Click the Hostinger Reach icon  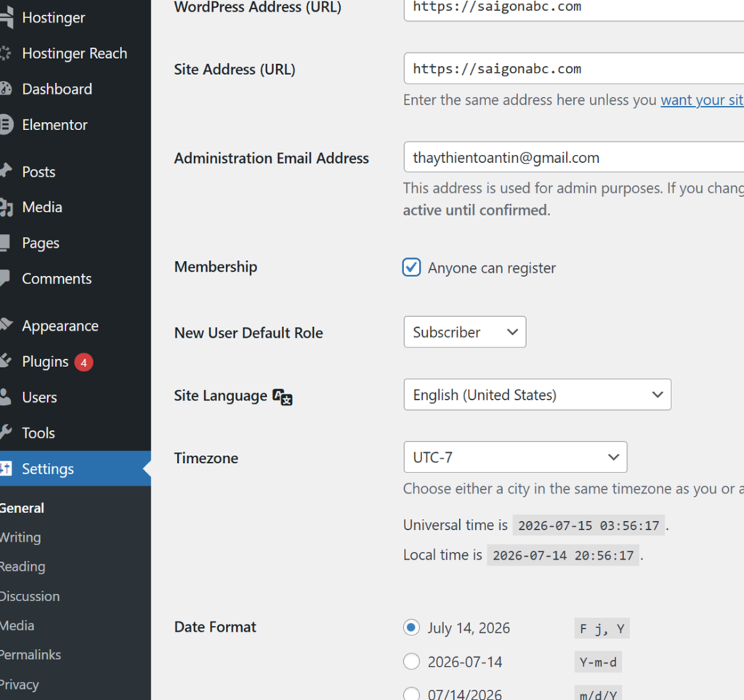tap(5, 53)
